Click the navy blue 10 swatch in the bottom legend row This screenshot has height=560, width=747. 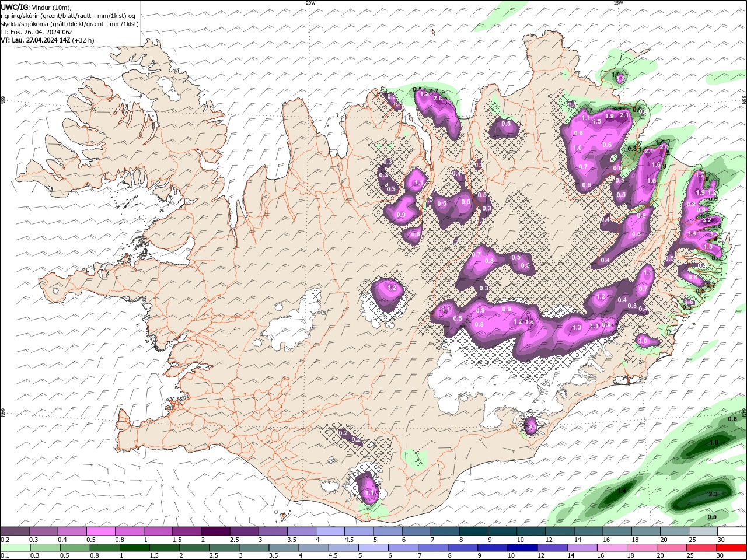point(522,548)
